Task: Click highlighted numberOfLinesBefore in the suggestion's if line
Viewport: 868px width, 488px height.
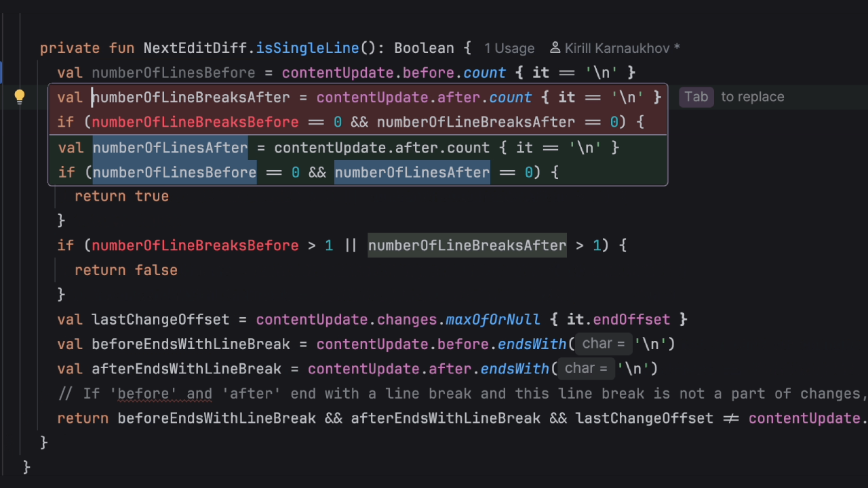Action: [174, 172]
